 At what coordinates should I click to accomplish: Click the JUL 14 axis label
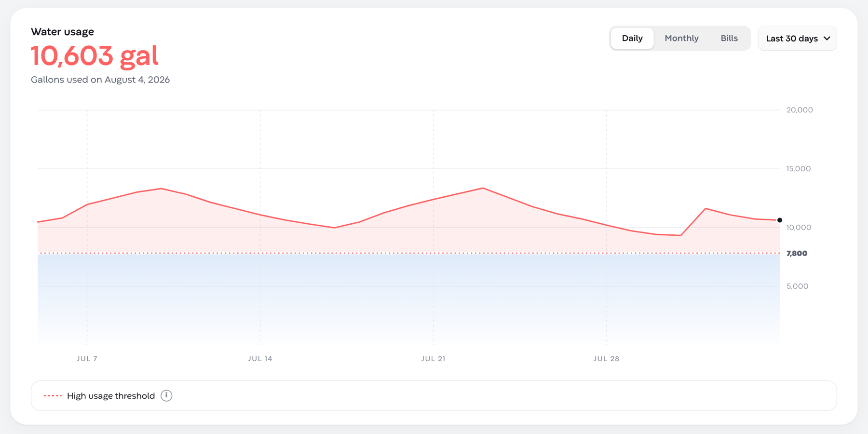(x=260, y=359)
